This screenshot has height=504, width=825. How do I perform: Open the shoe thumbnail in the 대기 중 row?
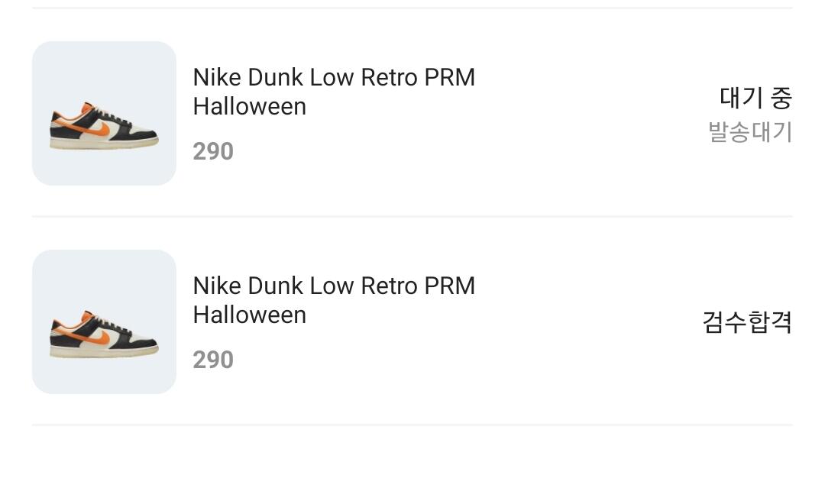104,113
